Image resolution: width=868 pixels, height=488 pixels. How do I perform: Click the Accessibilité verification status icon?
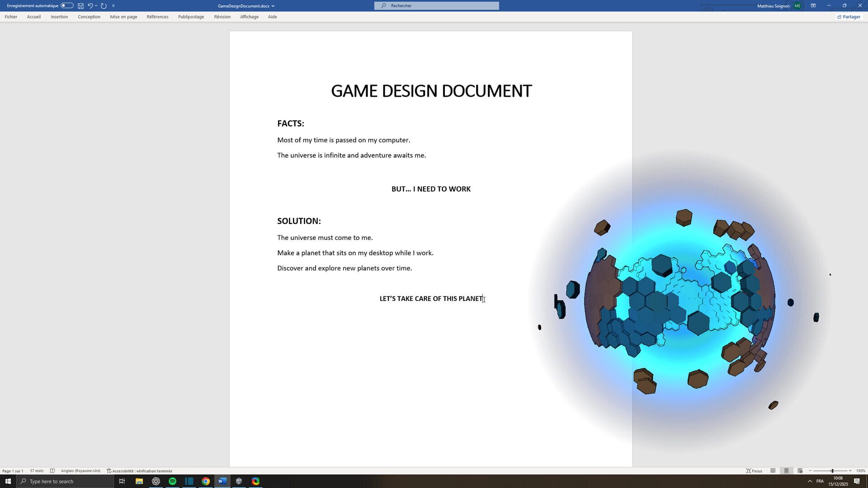[109, 470]
